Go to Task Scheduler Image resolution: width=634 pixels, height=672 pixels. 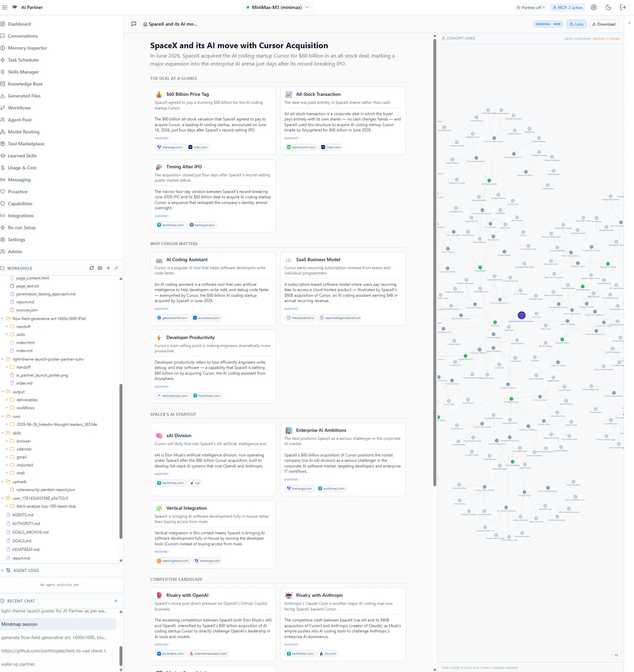coord(23,60)
